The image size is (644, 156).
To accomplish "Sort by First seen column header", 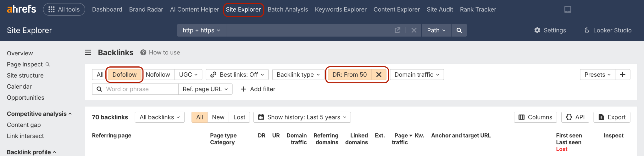I will click(x=569, y=136).
